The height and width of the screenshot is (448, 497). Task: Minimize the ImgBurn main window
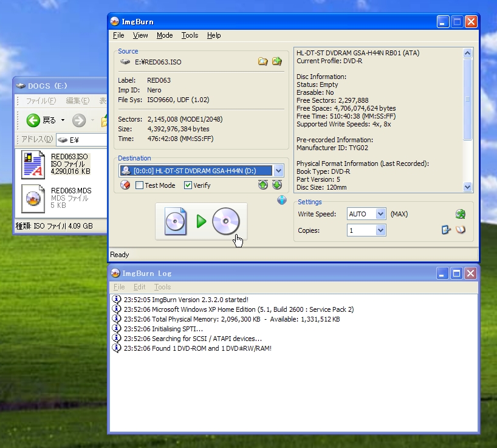(x=443, y=22)
